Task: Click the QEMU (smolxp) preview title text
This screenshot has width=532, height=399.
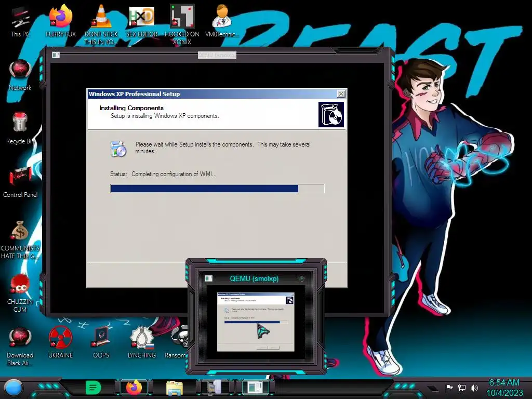Action: pyautogui.click(x=254, y=278)
